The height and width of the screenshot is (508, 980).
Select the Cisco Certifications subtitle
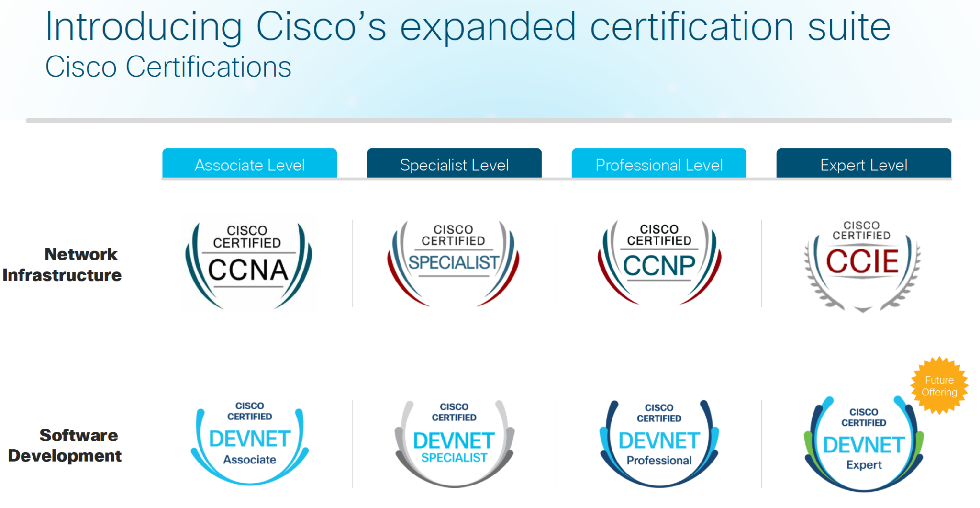pos(168,66)
